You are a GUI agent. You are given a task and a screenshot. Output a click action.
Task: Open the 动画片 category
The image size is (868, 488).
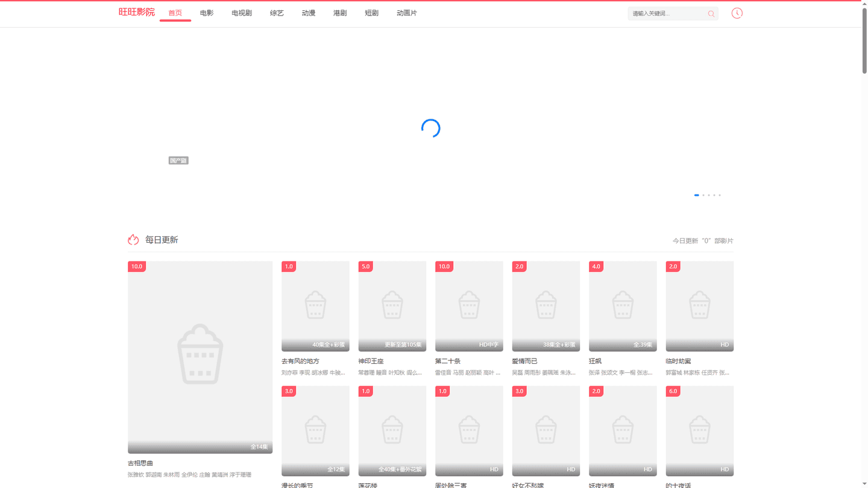coord(407,13)
